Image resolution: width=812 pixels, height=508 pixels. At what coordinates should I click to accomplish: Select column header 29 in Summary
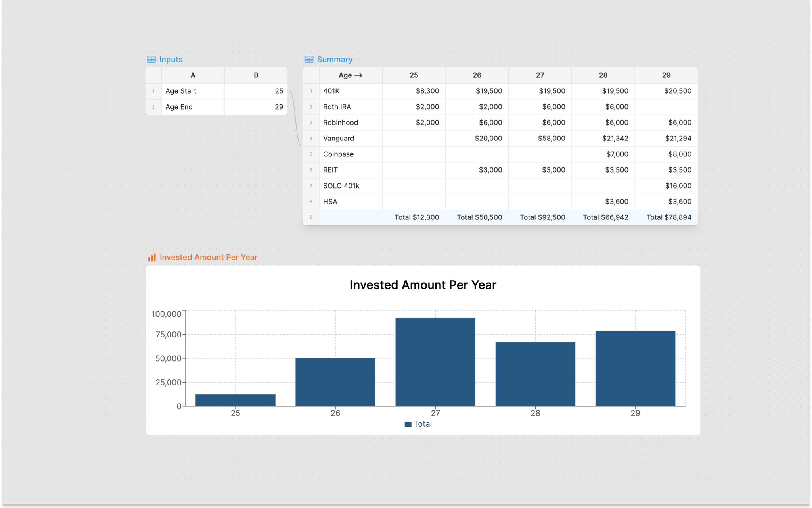pyautogui.click(x=666, y=75)
